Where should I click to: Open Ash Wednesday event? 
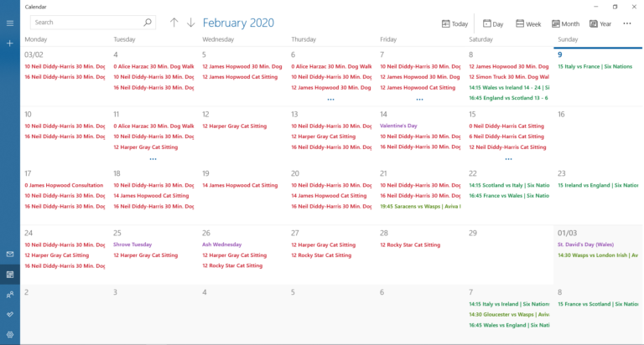221,244
